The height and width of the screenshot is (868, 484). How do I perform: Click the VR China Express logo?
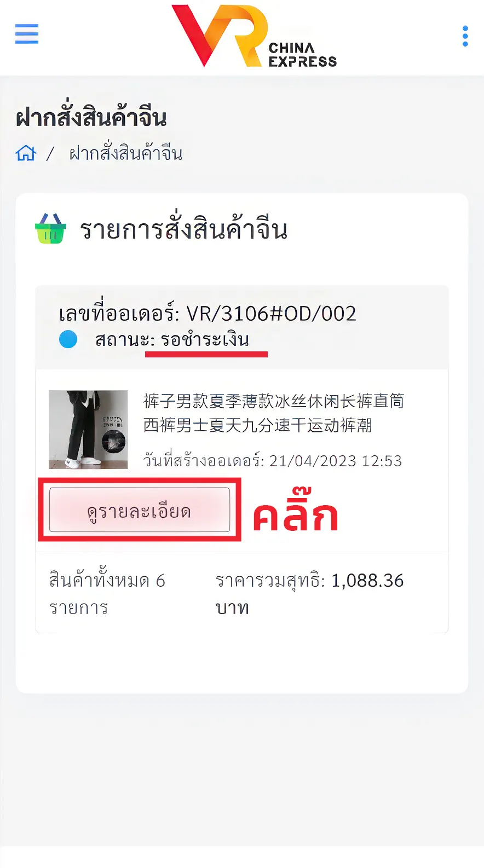[254, 36]
